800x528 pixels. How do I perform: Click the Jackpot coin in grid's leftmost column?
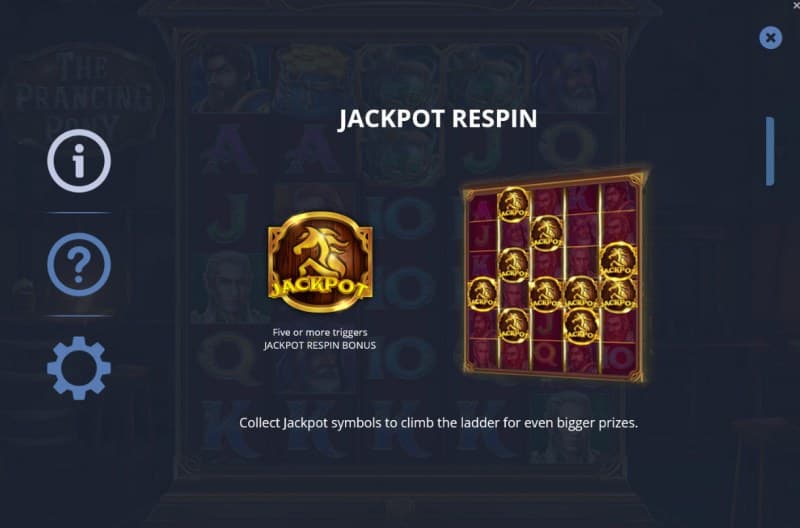click(x=482, y=294)
